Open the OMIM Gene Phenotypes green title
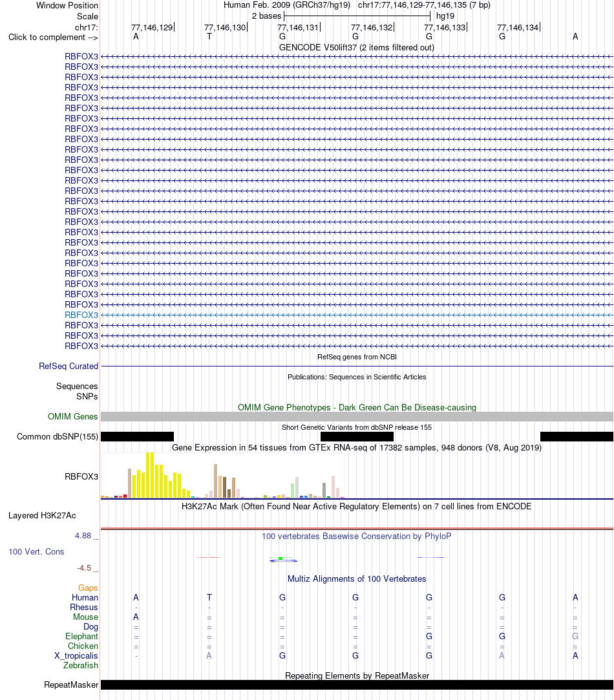Screen dimensions: 614x700 pyautogui.click(x=357, y=408)
